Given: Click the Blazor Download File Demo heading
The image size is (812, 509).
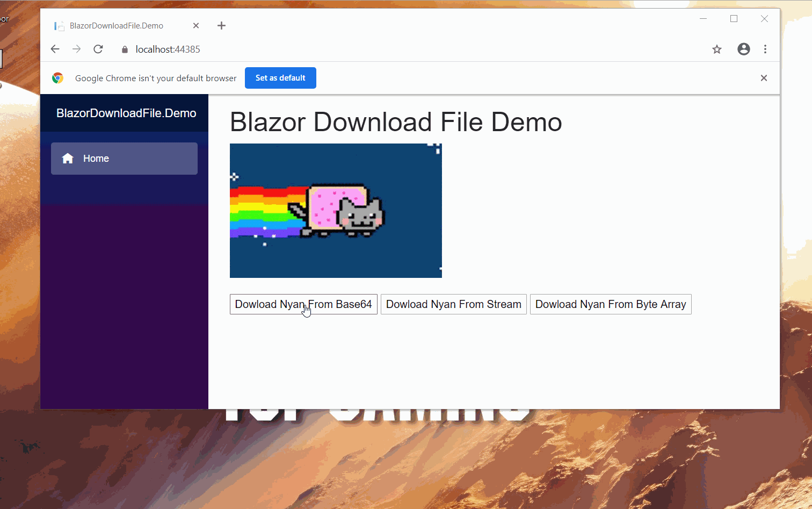Looking at the screenshot, I should click(x=396, y=122).
